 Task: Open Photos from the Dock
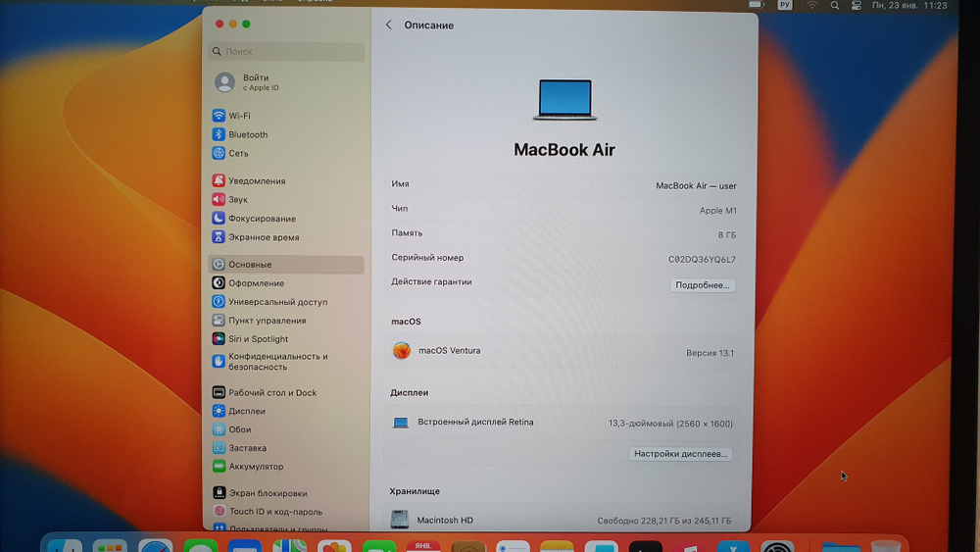pyautogui.click(x=334, y=546)
